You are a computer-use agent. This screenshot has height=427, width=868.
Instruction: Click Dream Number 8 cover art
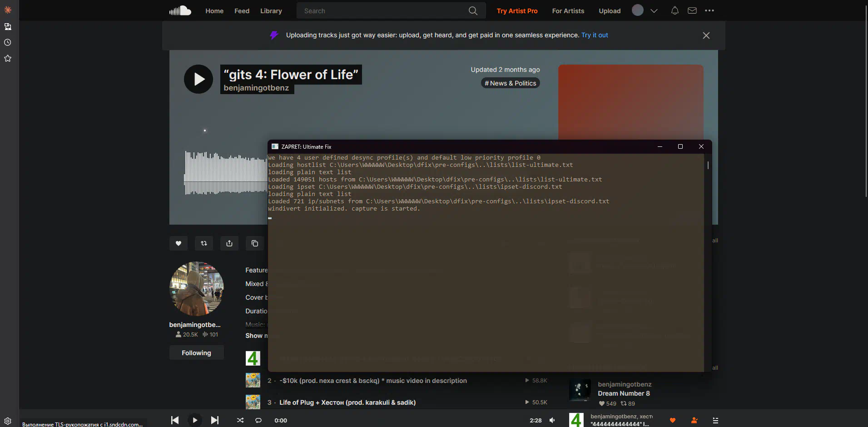[x=580, y=390]
